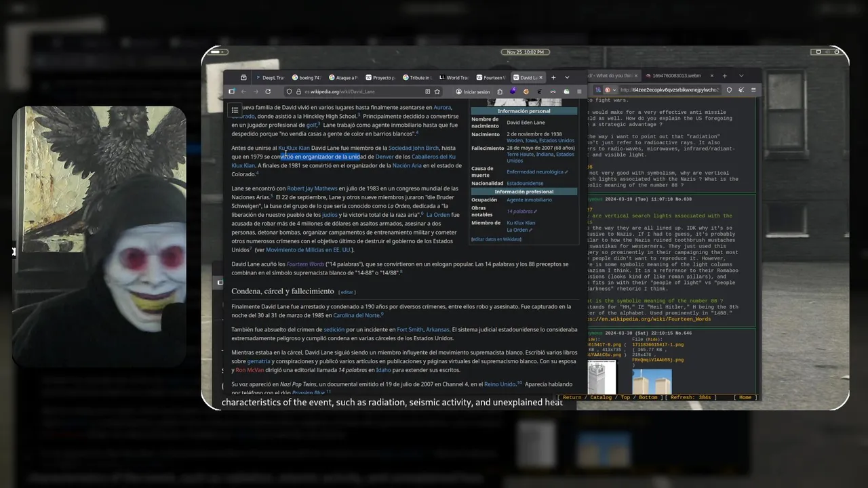This screenshot has height=488, width=868.
Task: Click the broom icon in the right browser window
Action: [741, 89]
